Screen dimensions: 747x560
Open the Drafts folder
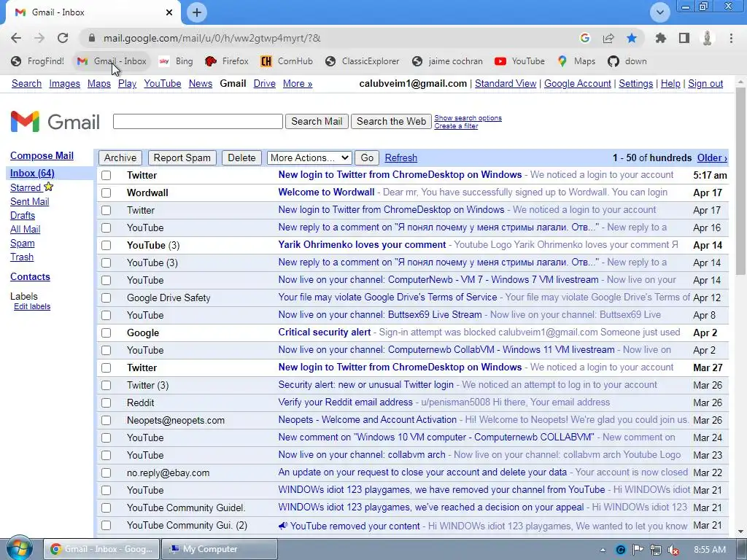coord(23,215)
